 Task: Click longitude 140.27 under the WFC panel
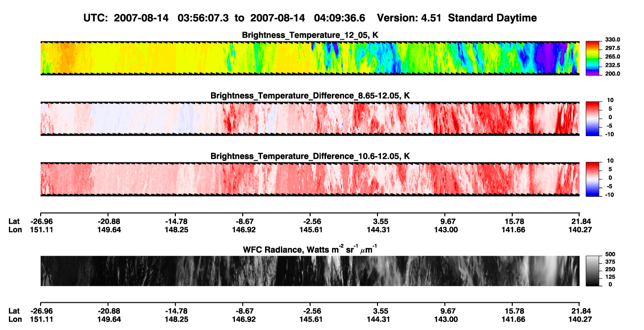pos(581,319)
